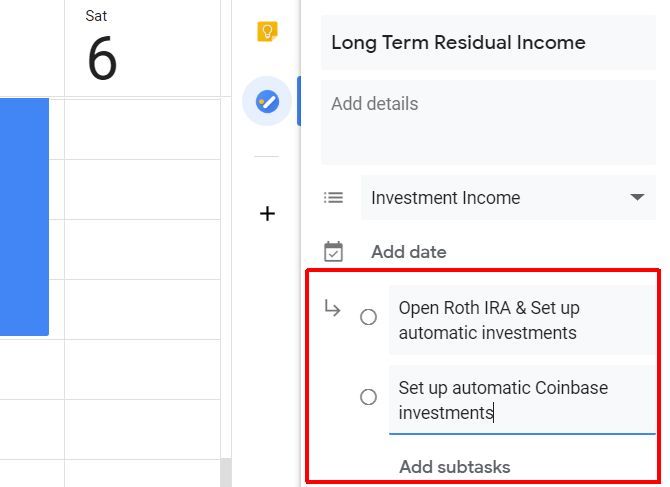Click the blue Google Tasks icon
The image size is (670, 487).
[267, 101]
